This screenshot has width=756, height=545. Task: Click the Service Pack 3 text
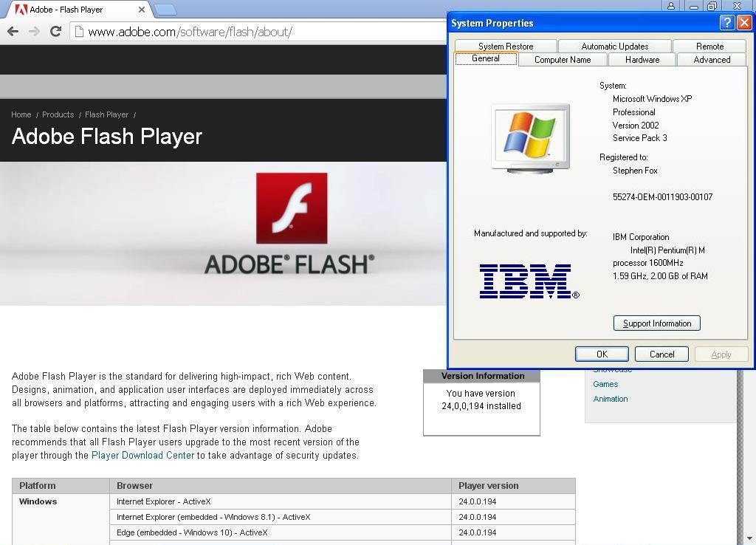640,138
